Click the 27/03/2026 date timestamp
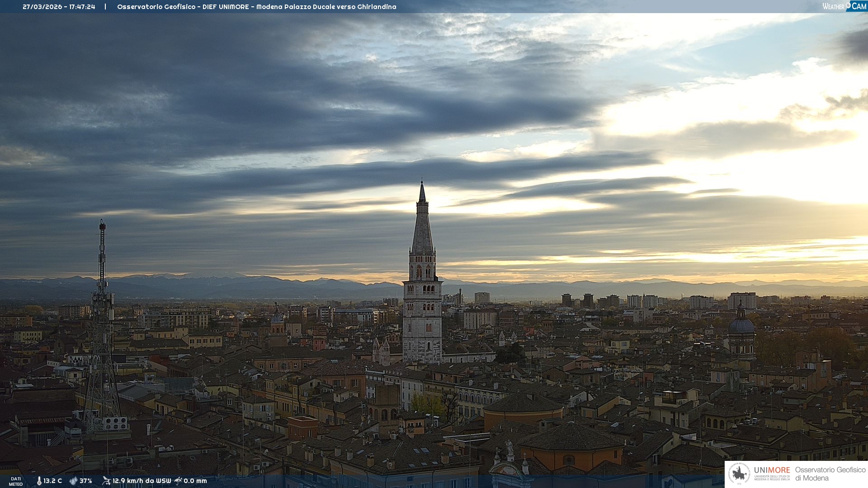This screenshot has height=488, width=868. tap(42, 7)
